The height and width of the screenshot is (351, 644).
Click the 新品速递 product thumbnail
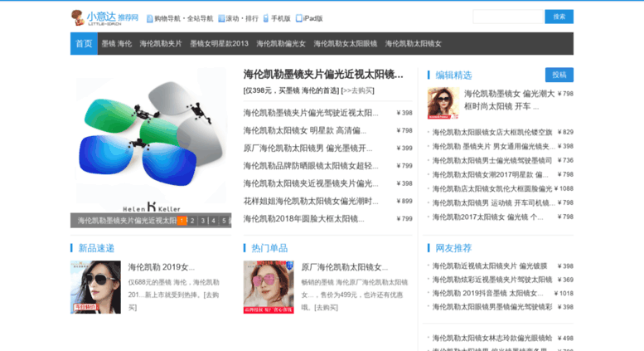pos(95,287)
